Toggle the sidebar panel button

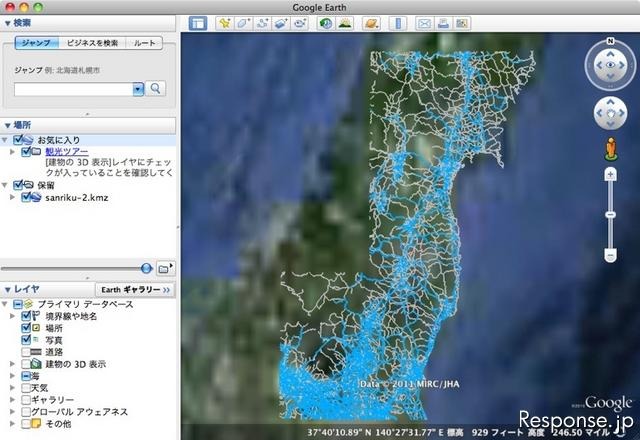198,22
